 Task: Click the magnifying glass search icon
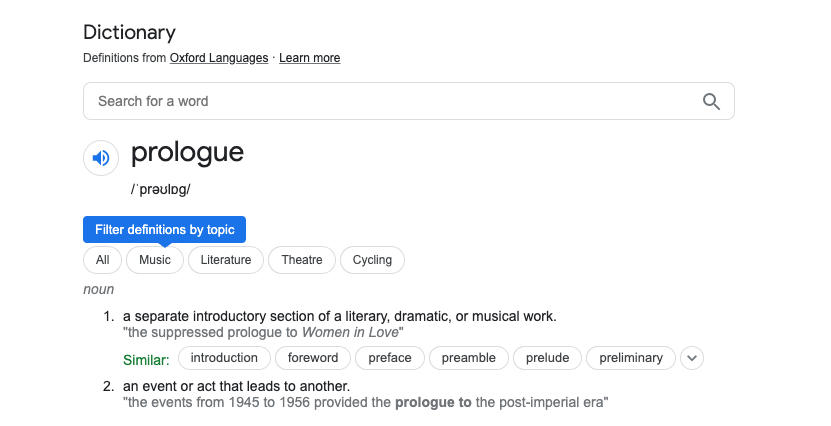pos(711,101)
